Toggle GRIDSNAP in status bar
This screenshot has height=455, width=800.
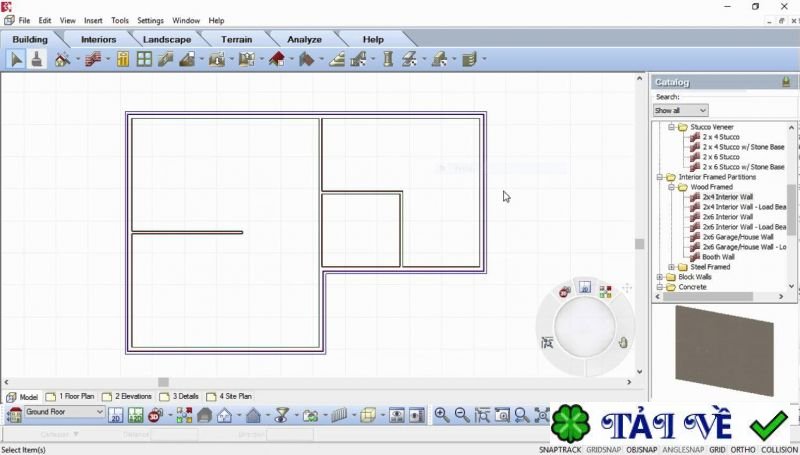[604, 449]
